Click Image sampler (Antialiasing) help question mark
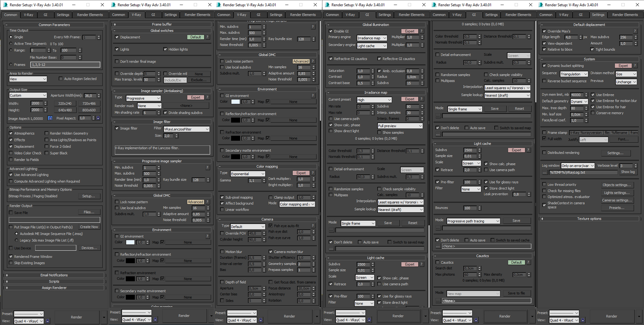644x325 pixels. click(x=208, y=98)
